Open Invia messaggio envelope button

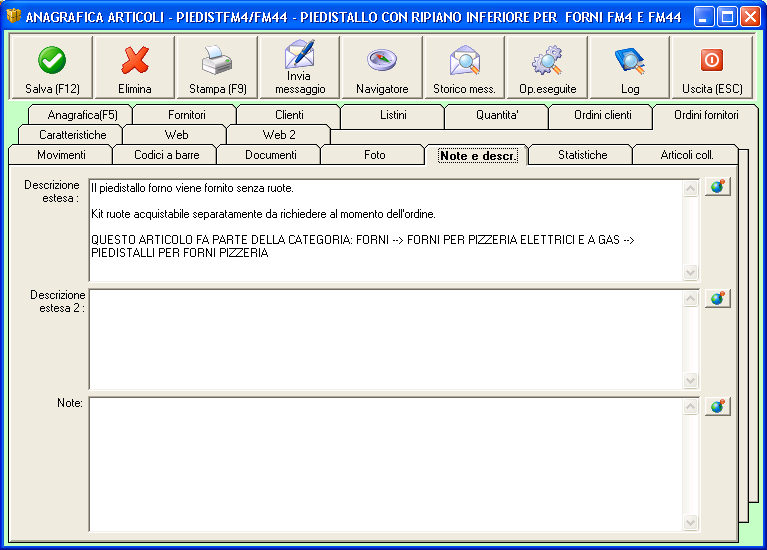click(300, 68)
